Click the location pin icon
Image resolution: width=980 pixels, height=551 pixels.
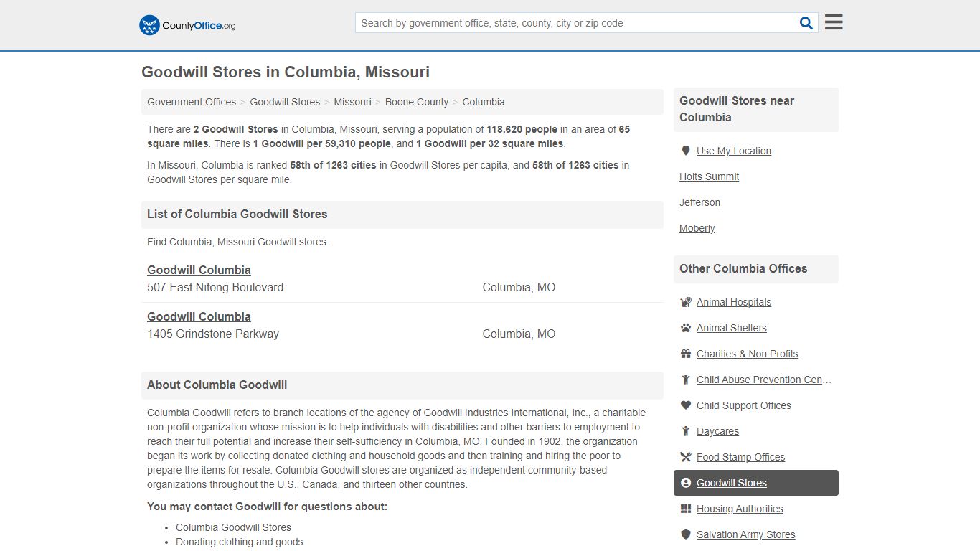point(686,151)
